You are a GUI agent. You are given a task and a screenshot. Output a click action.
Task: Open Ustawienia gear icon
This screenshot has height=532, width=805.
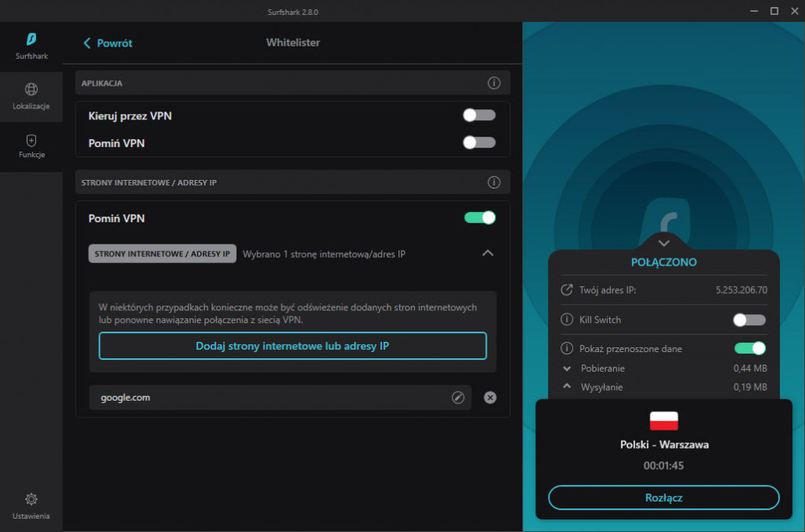point(31,499)
